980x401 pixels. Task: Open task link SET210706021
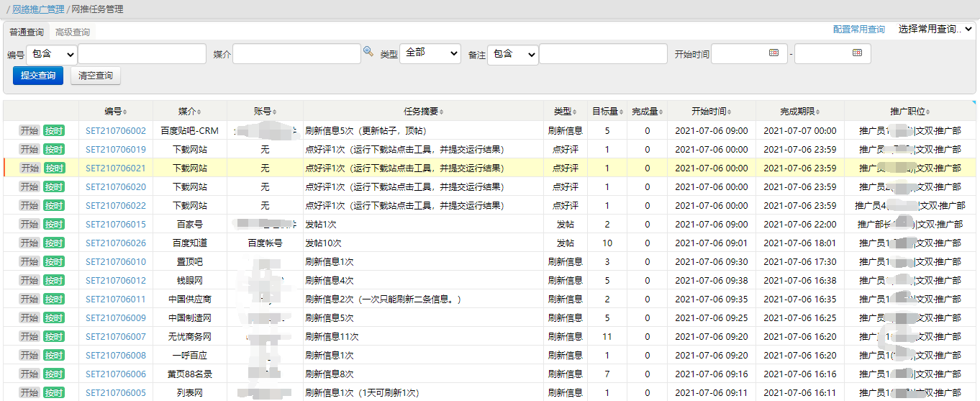pyautogui.click(x=116, y=168)
